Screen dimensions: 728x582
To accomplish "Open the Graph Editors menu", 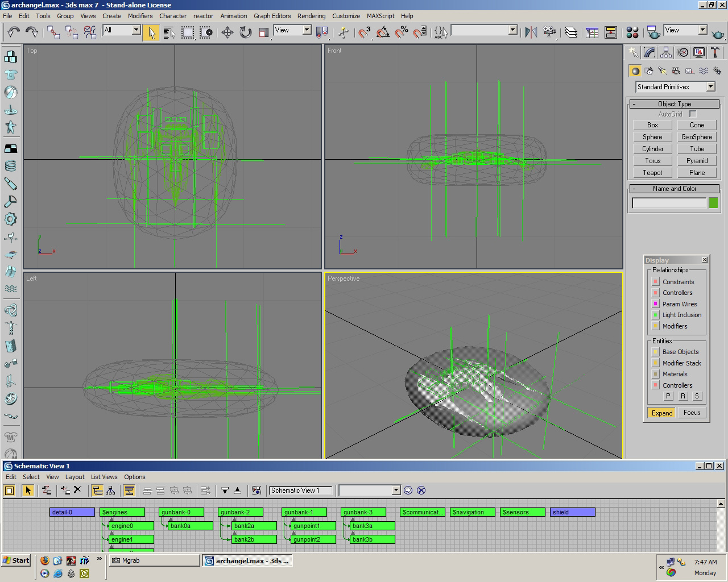I will pyautogui.click(x=272, y=16).
